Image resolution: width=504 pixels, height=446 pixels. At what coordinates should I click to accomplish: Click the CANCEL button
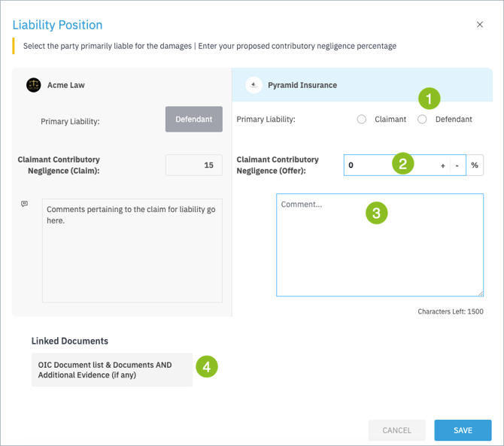click(x=396, y=430)
